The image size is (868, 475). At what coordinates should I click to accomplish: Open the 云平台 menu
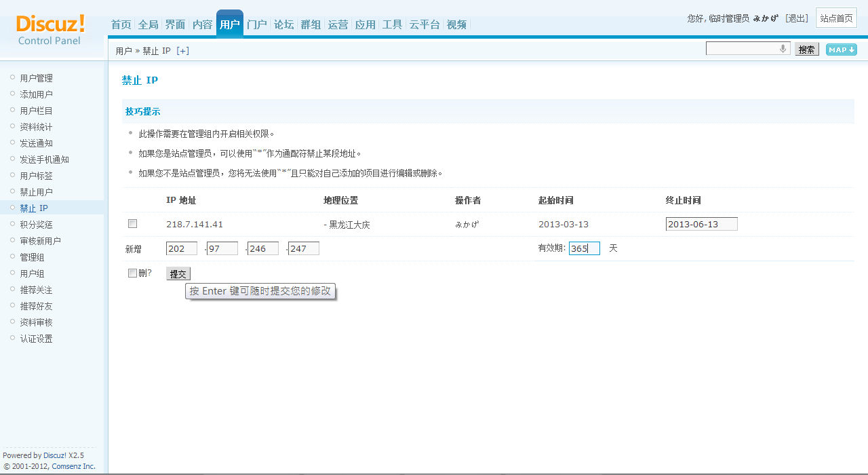click(425, 24)
